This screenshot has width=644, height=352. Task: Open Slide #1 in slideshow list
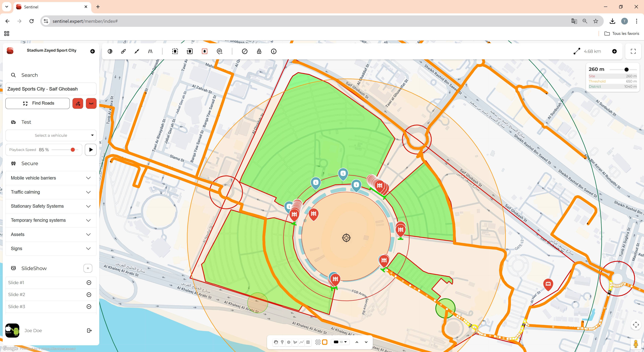[x=16, y=283]
